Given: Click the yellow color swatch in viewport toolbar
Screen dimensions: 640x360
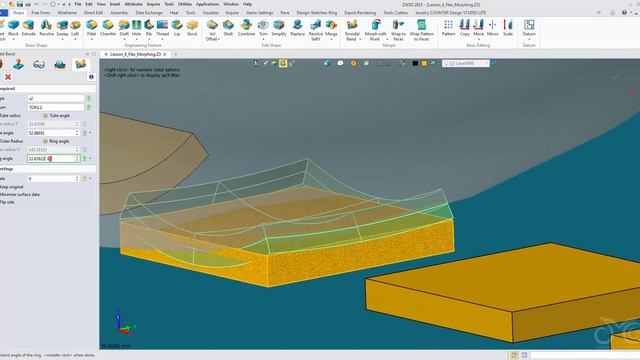Looking at the screenshot, I should coord(424,63).
